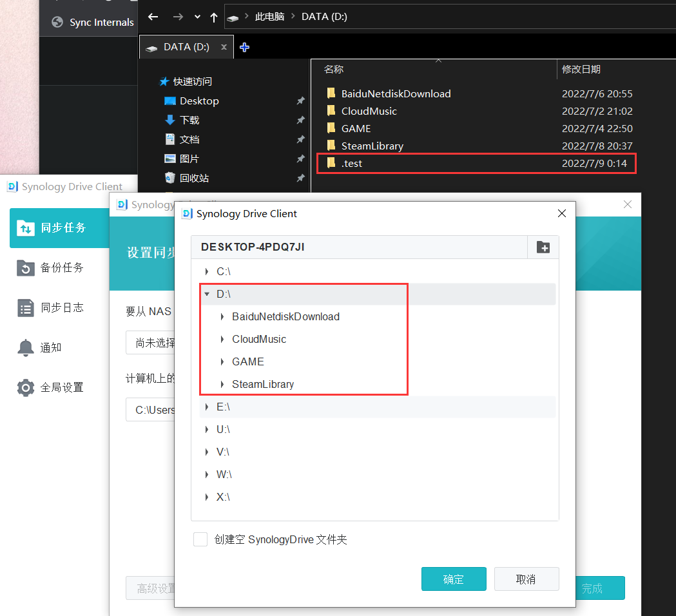
Task: Expand SteamLibrary in folder tree
Action: point(222,385)
